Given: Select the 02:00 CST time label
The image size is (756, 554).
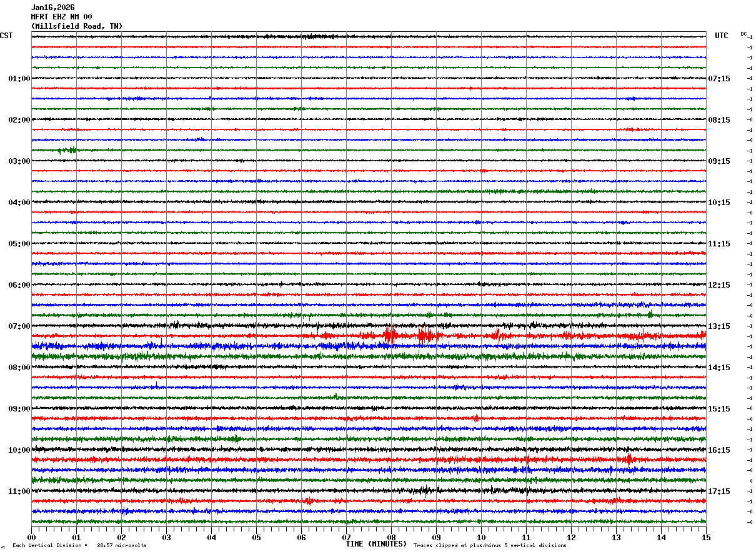Looking at the screenshot, I should (19, 120).
